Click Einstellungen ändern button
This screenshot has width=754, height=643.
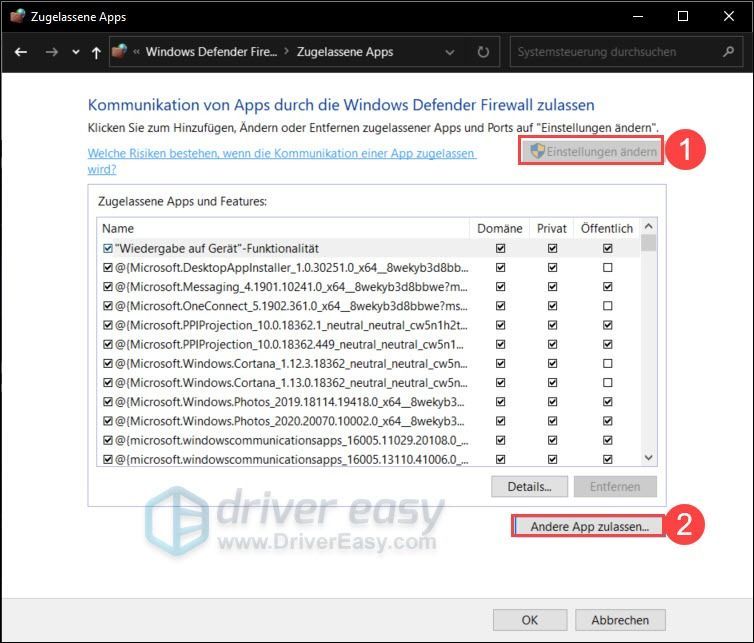(591, 151)
